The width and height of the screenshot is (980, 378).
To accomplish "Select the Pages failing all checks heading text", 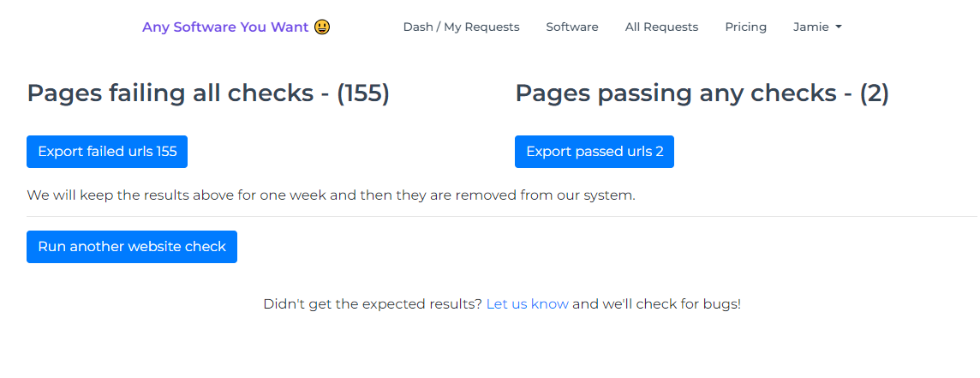I will coord(208,93).
